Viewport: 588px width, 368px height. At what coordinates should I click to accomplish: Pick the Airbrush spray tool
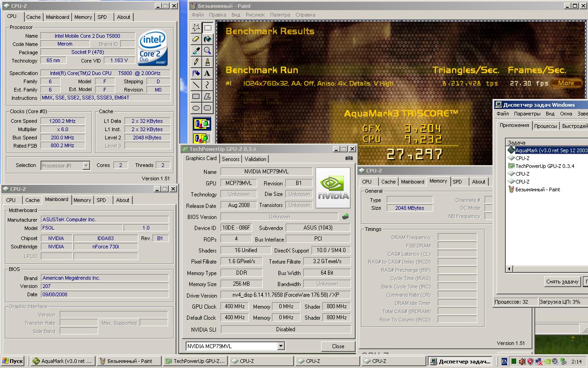click(x=196, y=74)
